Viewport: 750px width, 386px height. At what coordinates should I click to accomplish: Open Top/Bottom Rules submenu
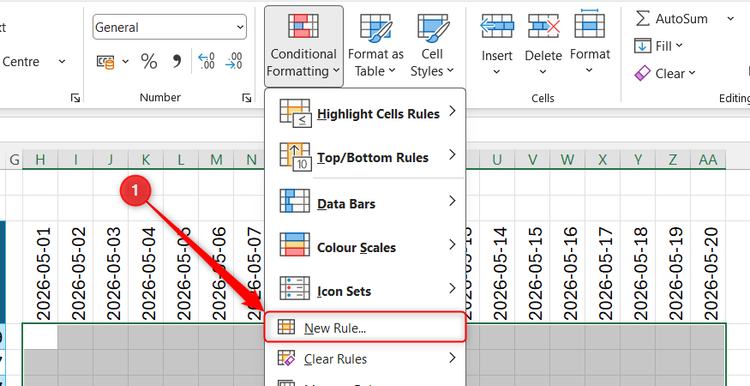(365, 157)
